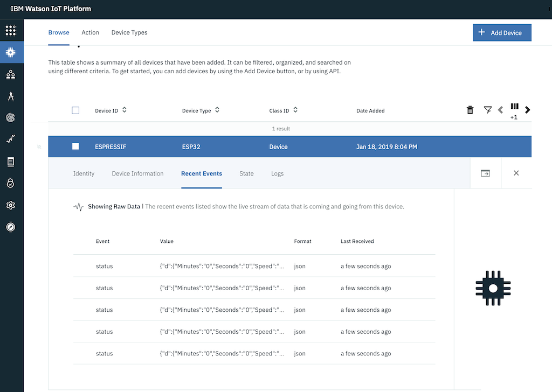Click the previous columns left chevron
The image size is (552, 392).
tap(501, 110)
